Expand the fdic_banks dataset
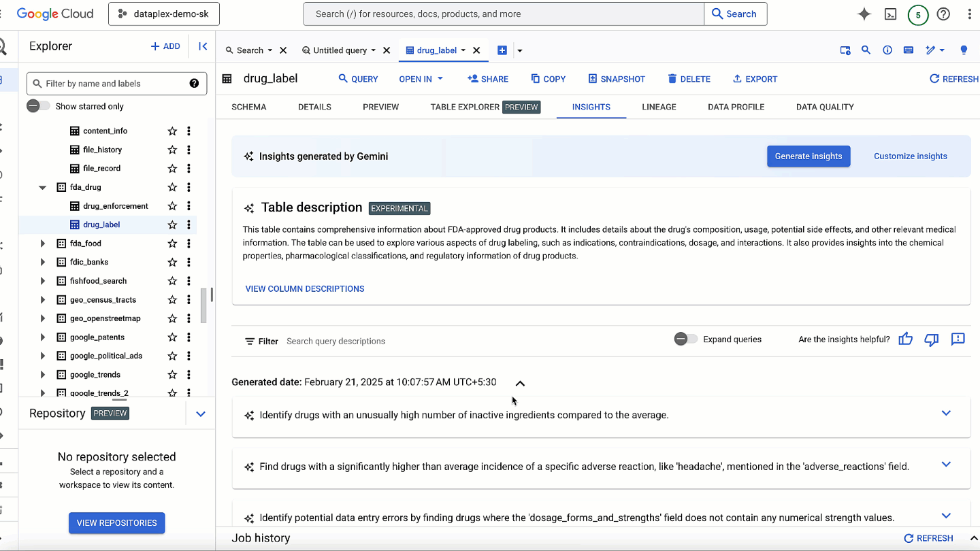Screen dimensions: 980x551 [x=43, y=262]
